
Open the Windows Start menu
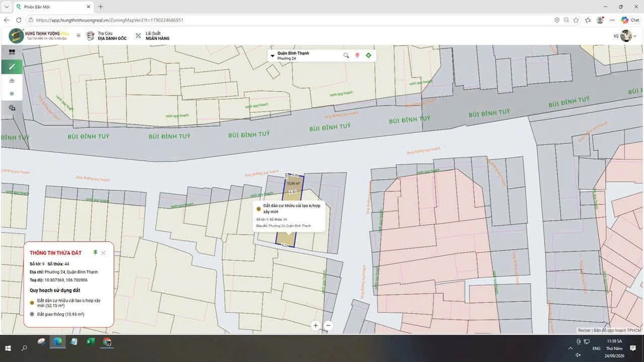tap(8, 348)
